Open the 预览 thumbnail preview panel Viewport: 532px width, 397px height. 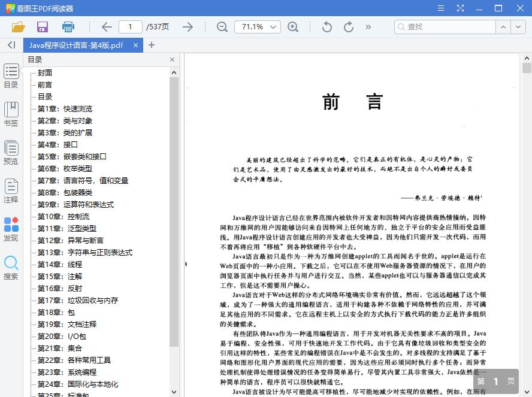click(11, 153)
